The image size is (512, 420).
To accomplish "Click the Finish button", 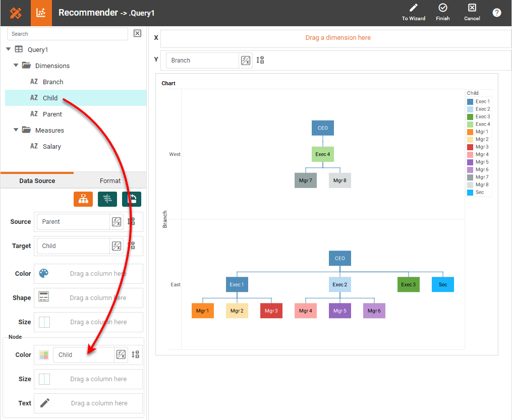I will click(442, 13).
